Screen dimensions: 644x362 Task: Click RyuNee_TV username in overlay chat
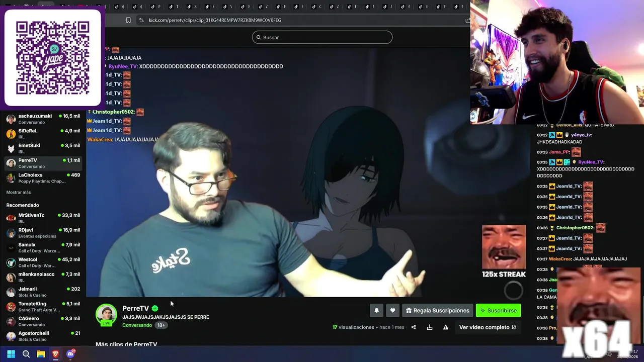[123, 66]
